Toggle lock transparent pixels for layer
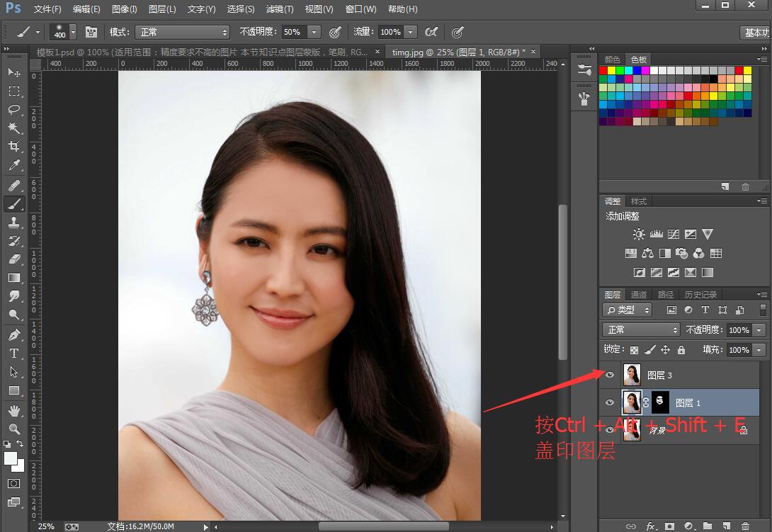Screen dimensions: 772x532 coord(634,350)
